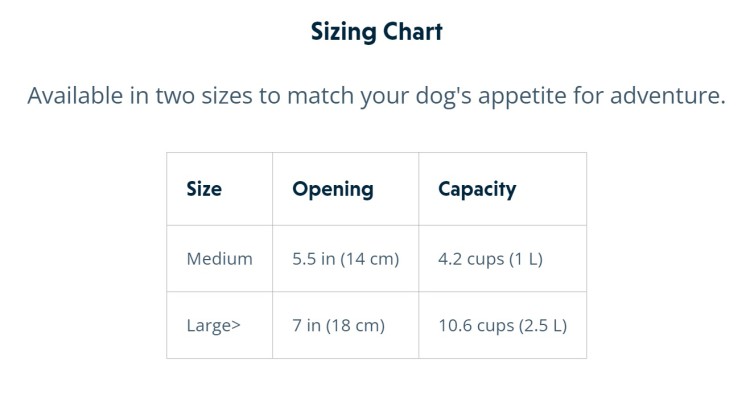Click the word 'Sizing' in the title
Screen dimensions: 750x403
click(x=343, y=33)
